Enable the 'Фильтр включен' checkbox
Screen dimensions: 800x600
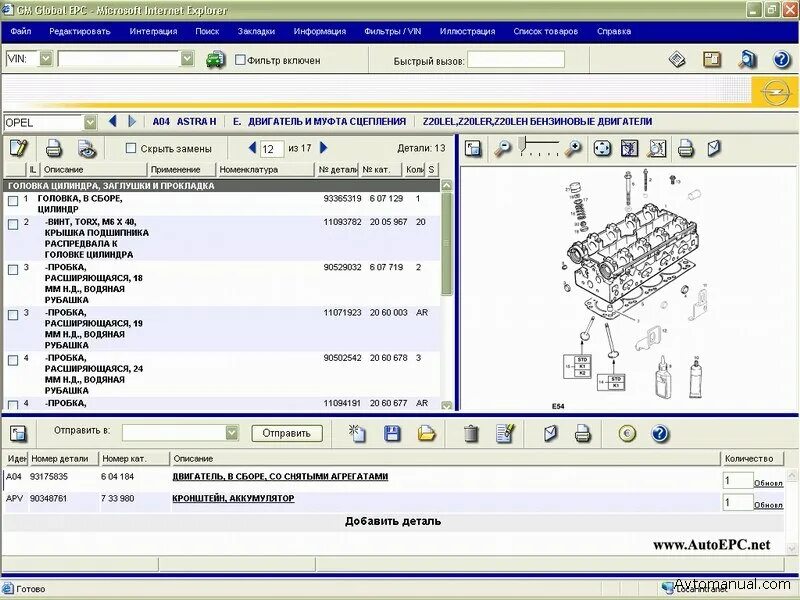coord(240,60)
